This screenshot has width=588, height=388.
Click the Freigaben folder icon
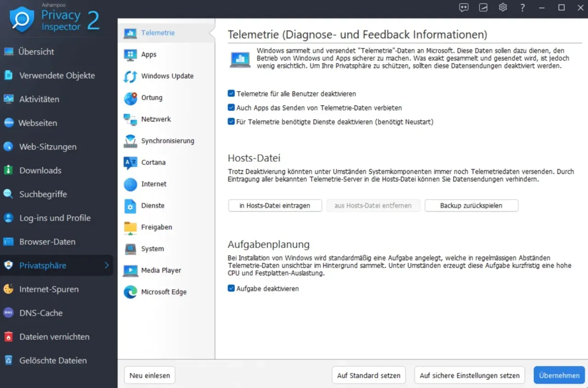tap(130, 227)
